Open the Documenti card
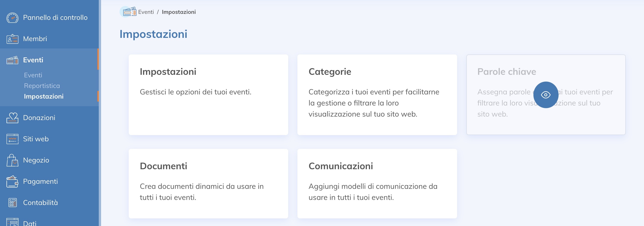The width and height of the screenshot is (644, 226). (209, 184)
